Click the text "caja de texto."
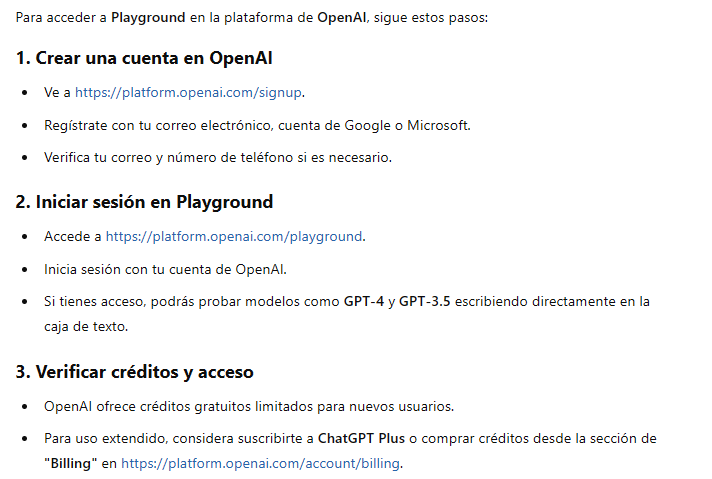 [86, 326]
